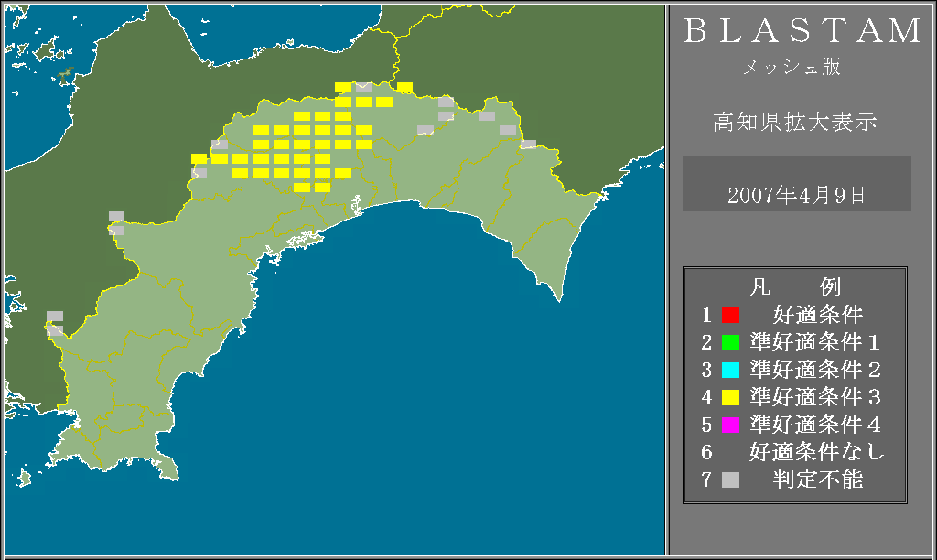Select the green 準好適条件1 legend swatch

730,343
